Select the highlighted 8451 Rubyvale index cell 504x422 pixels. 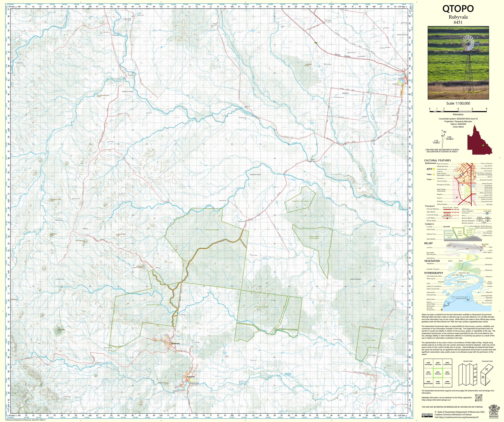coord(438,373)
